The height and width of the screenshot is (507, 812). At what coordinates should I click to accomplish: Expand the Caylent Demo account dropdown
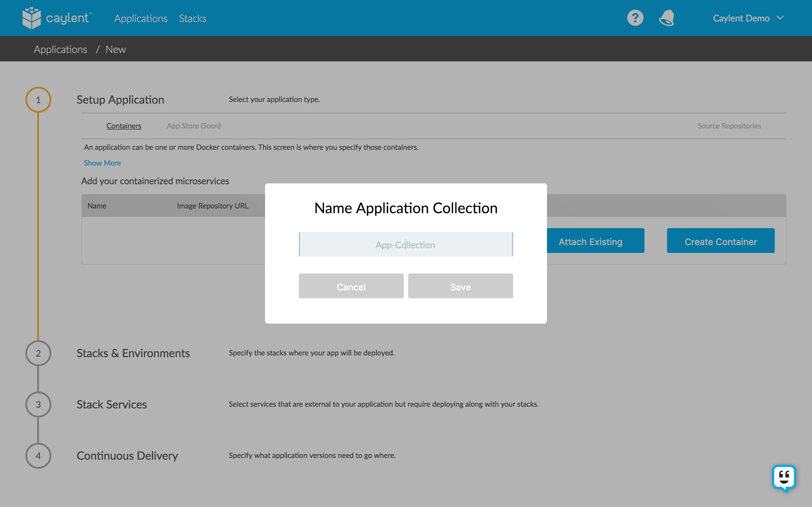(x=748, y=18)
